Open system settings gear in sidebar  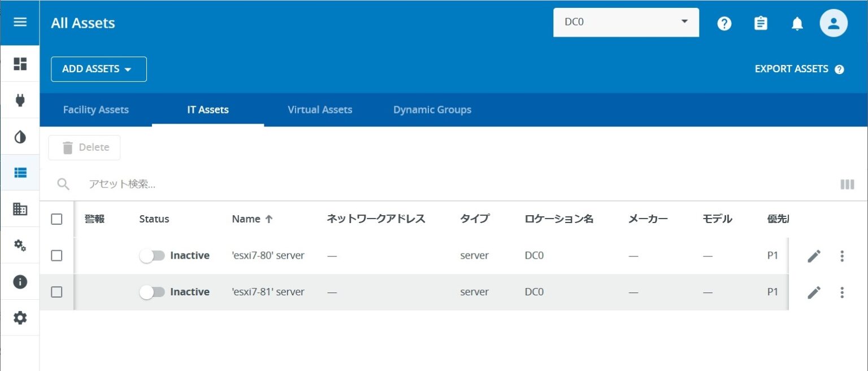pos(20,318)
